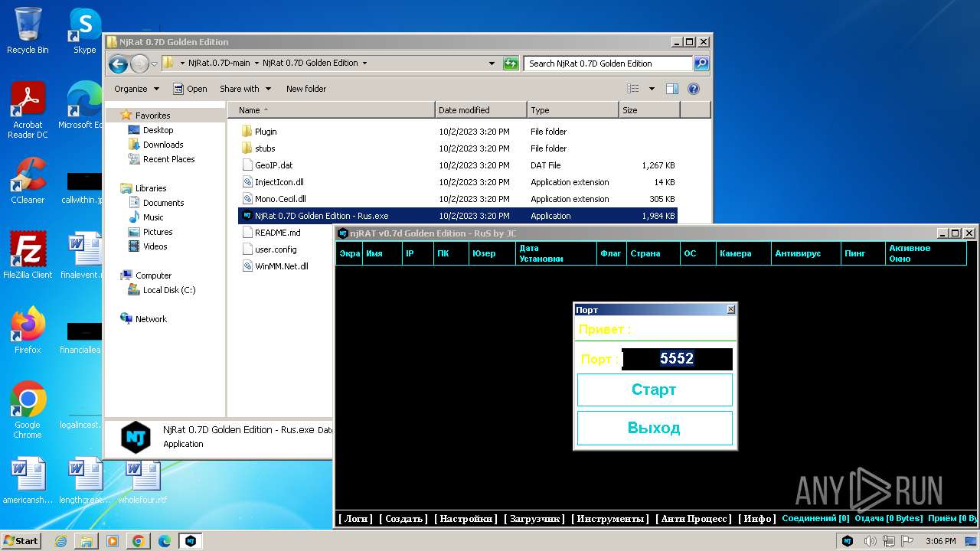Open lengthgreat document on desktop

84,481
